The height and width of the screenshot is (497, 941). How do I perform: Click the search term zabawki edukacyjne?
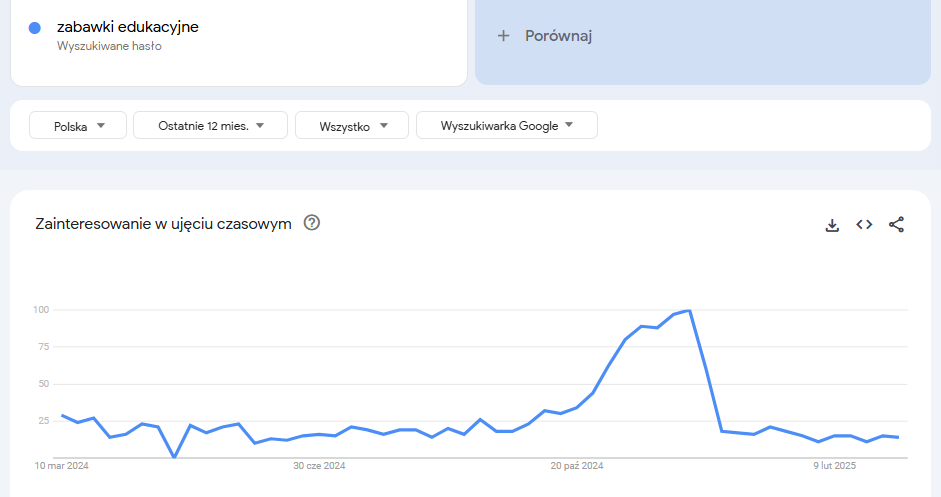point(128,27)
